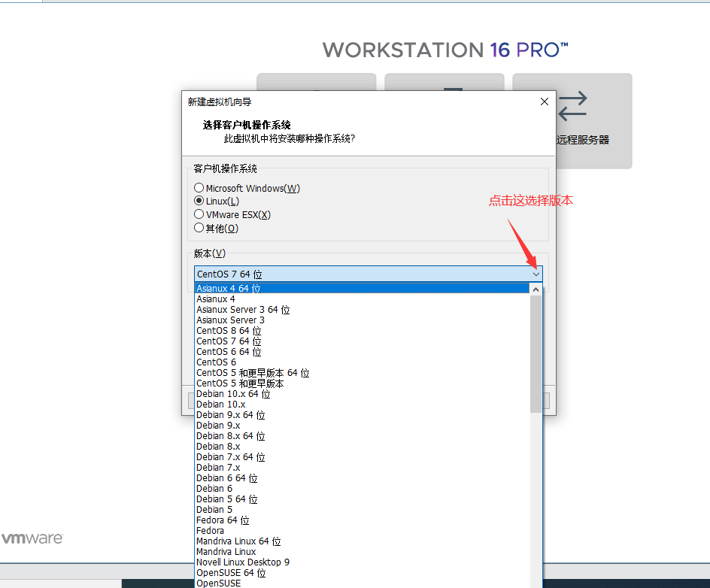Screen dimensions: 710x588
Task: Select the Microsoft Windows(W) radio button
Action: click(199, 187)
